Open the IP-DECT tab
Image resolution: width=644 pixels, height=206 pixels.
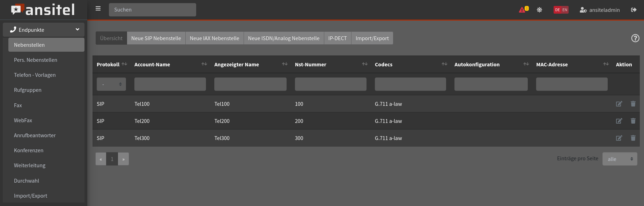(337, 38)
